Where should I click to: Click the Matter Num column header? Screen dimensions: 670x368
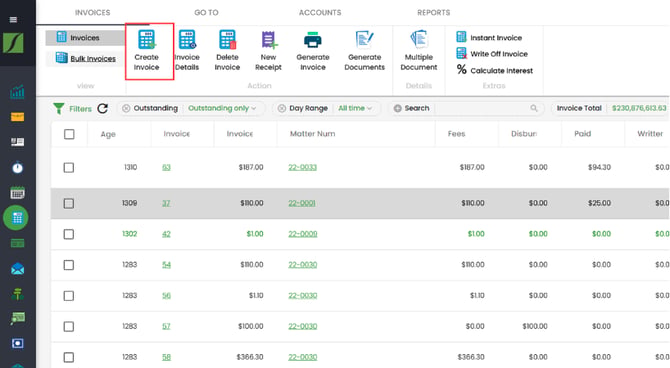point(312,134)
